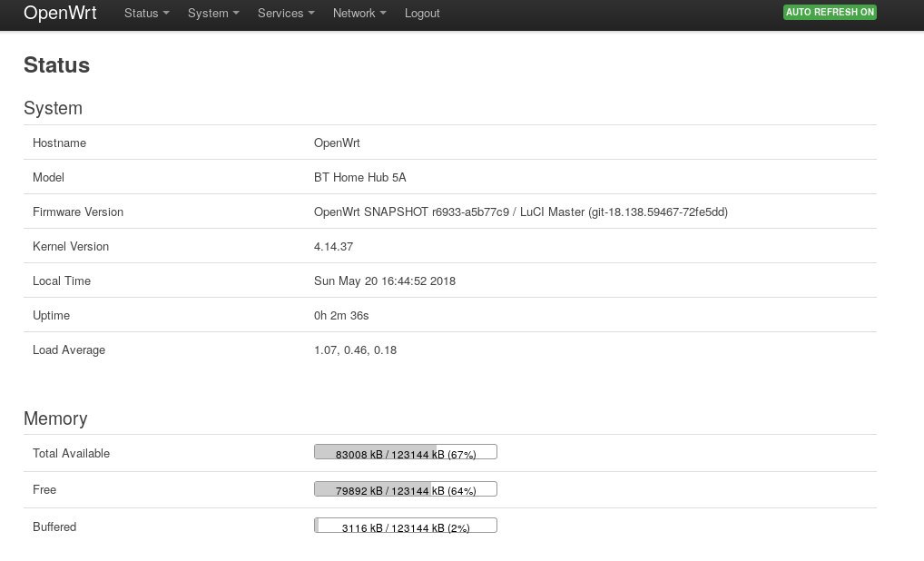
Task: Select the kernel version 4.14.37
Action: coord(333,247)
